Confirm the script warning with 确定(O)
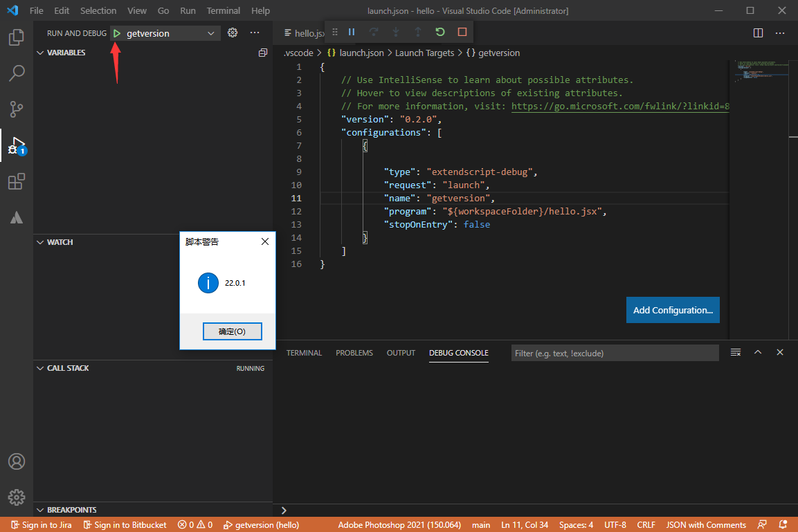Viewport: 798px width, 532px height. pos(233,331)
